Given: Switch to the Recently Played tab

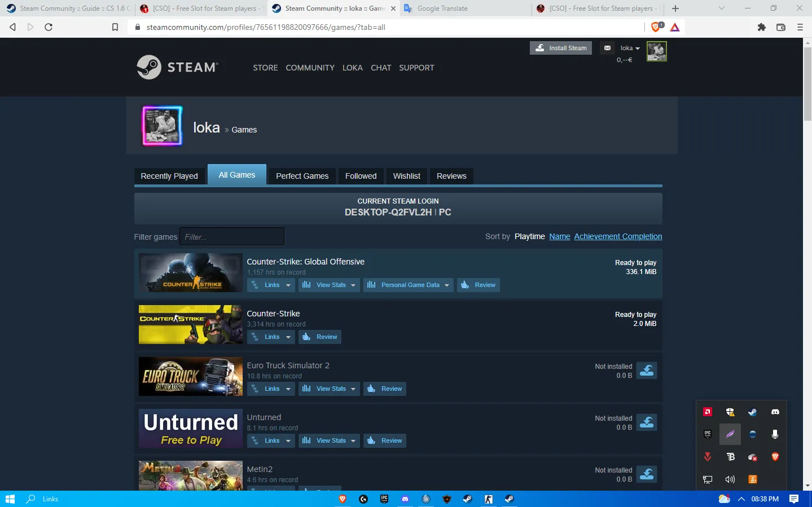Looking at the screenshot, I should (169, 176).
